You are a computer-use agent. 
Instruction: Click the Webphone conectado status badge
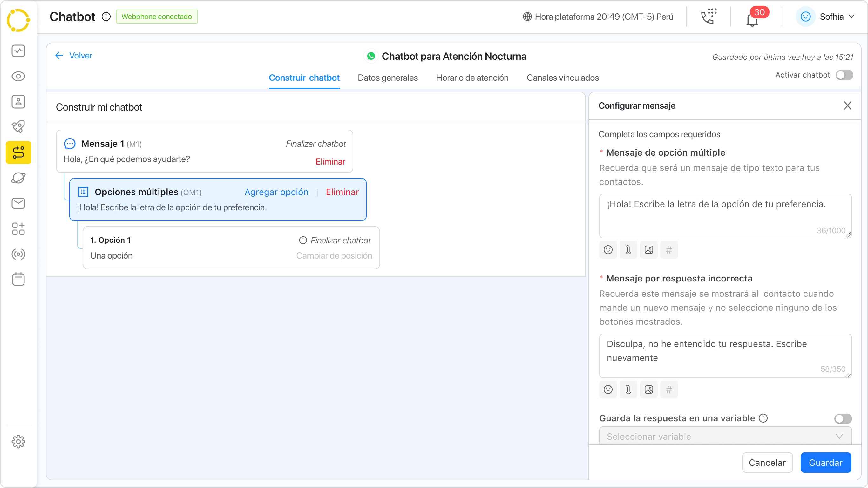point(157,17)
